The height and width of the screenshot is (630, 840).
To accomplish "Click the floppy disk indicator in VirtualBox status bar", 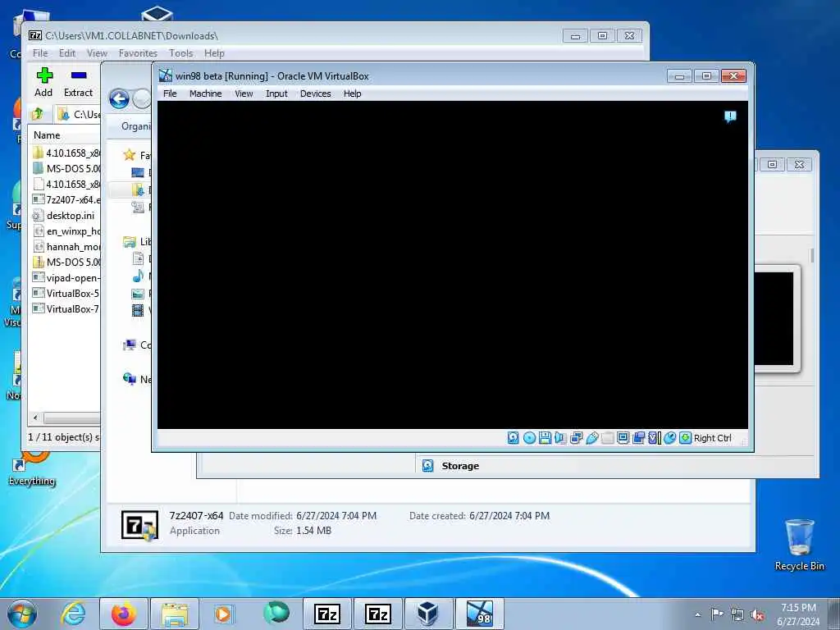I will coord(545,438).
